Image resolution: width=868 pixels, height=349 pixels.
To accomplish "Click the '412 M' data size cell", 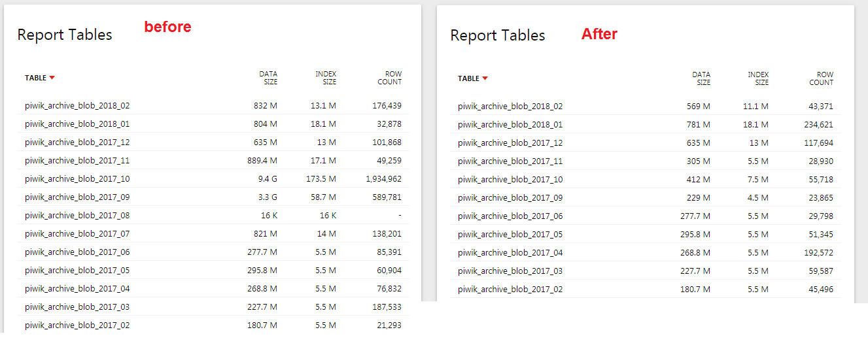I will click(699, 179).
